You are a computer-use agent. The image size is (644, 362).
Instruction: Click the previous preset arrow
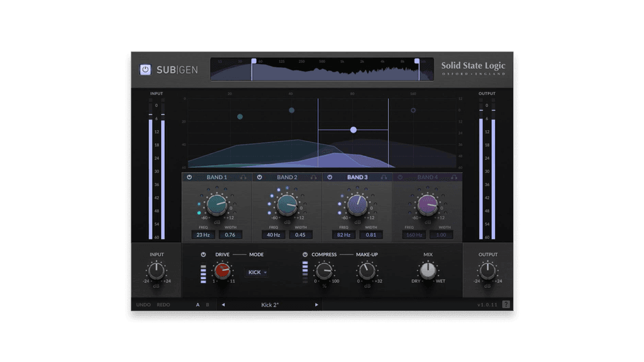coord(223,305)
